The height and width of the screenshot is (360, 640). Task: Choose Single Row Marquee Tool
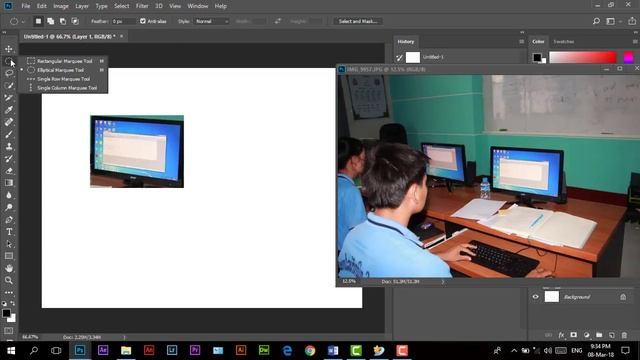[x=63, y=79]
